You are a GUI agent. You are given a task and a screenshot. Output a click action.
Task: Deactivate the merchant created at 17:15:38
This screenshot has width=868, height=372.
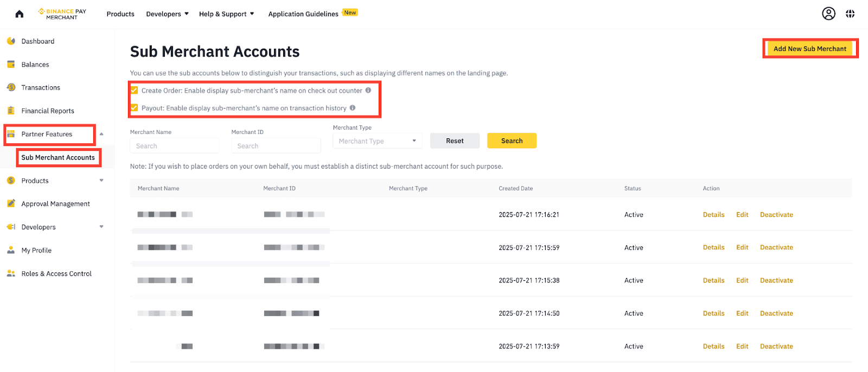coord(776,280)
